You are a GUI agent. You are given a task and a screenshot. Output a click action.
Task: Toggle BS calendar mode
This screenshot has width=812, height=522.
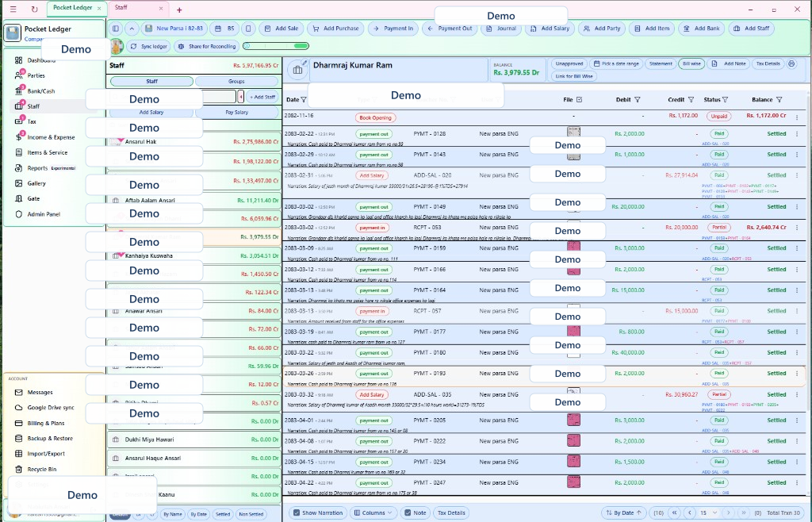(226, 29)
